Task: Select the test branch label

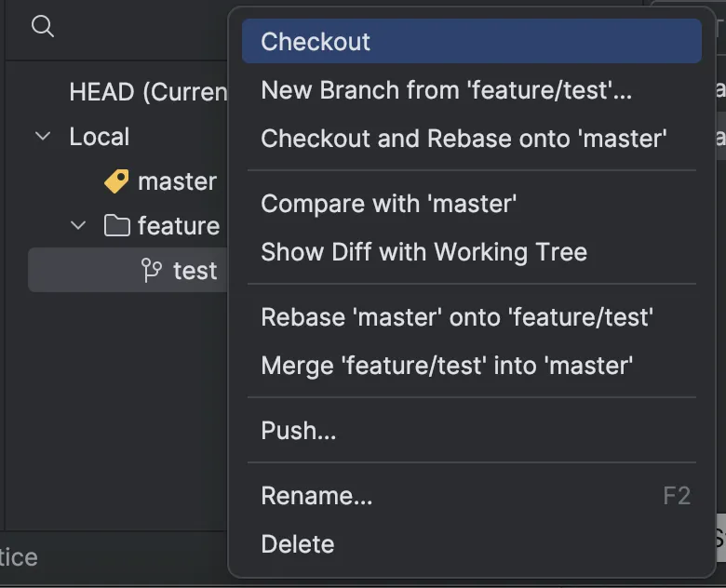Action: (195, 271)
